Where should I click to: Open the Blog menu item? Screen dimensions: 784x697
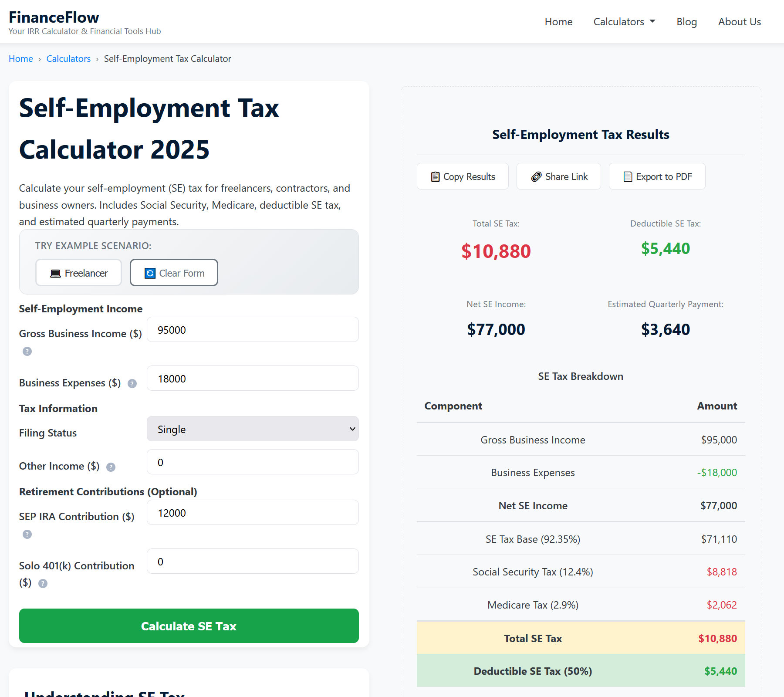coord(686,21)
